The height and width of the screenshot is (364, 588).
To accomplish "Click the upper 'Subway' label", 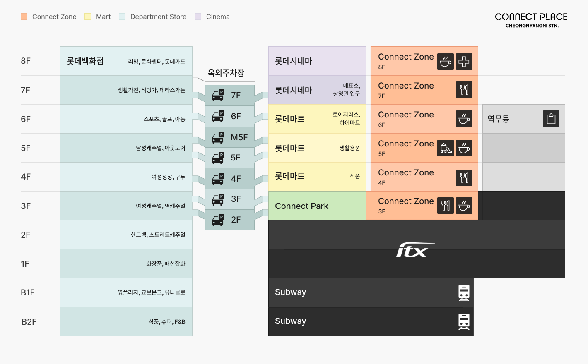I will tap(291, 292).
